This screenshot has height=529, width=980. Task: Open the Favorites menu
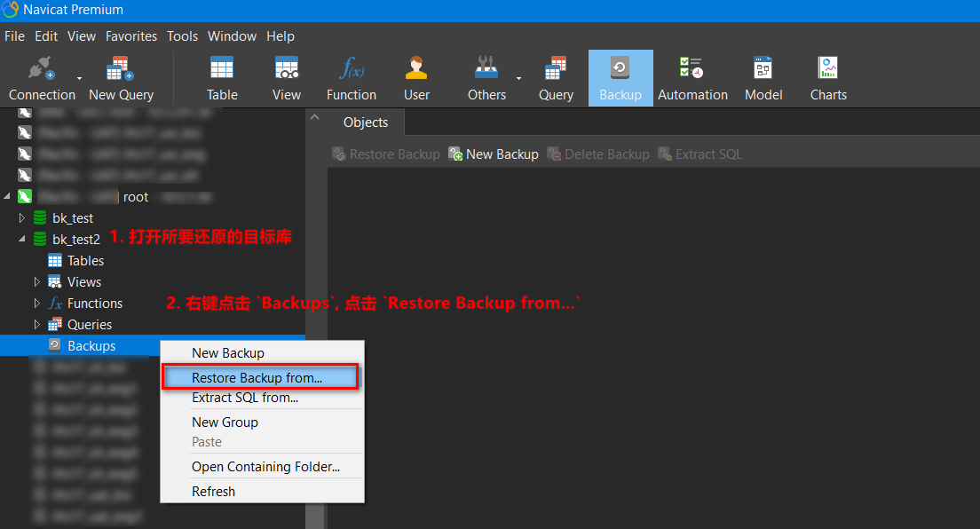pyautogui.click(x=131, y=36)
